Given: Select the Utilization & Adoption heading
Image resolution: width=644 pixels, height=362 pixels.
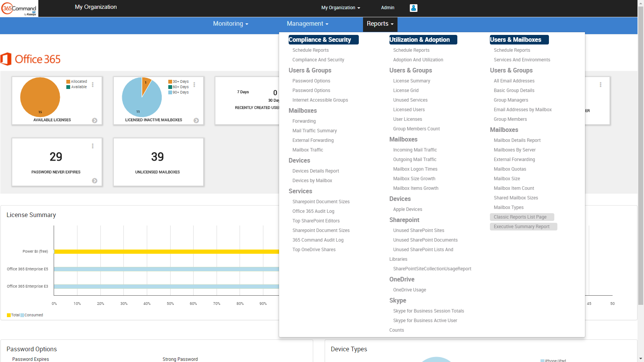Looking at the screenshot, I should click(423, 39).
